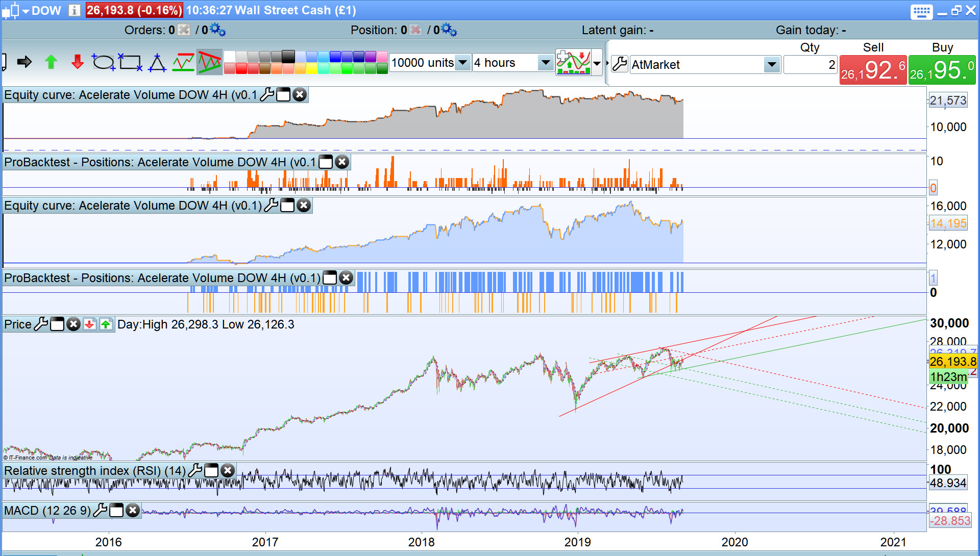Toggle the RSI panel window box
This screenshot has width=980, height=556.
[211, 470]
